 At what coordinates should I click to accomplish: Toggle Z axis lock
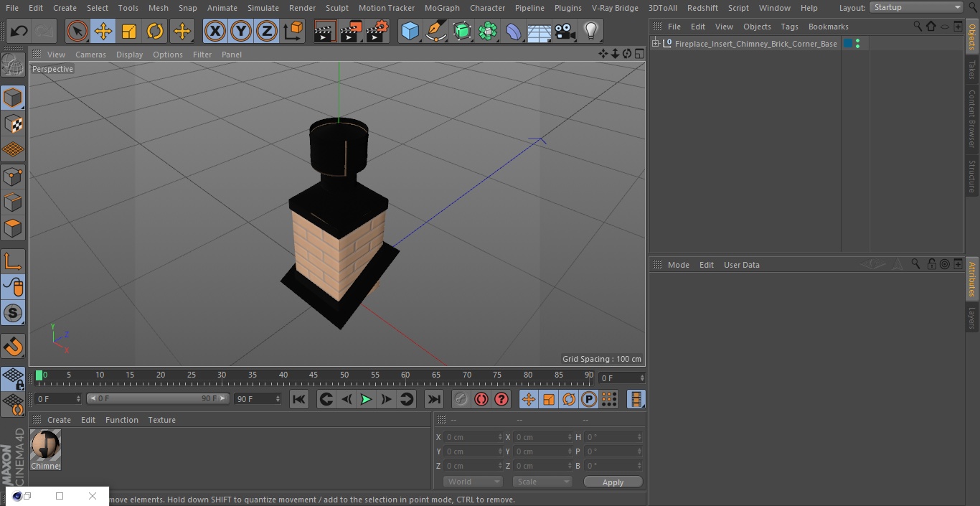[x=267, y=31]
